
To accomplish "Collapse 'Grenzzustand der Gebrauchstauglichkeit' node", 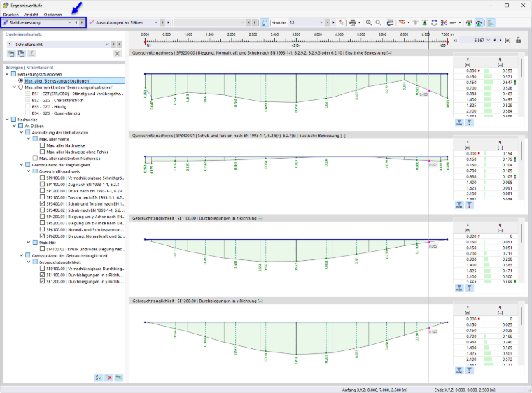I will click(22, 255).
